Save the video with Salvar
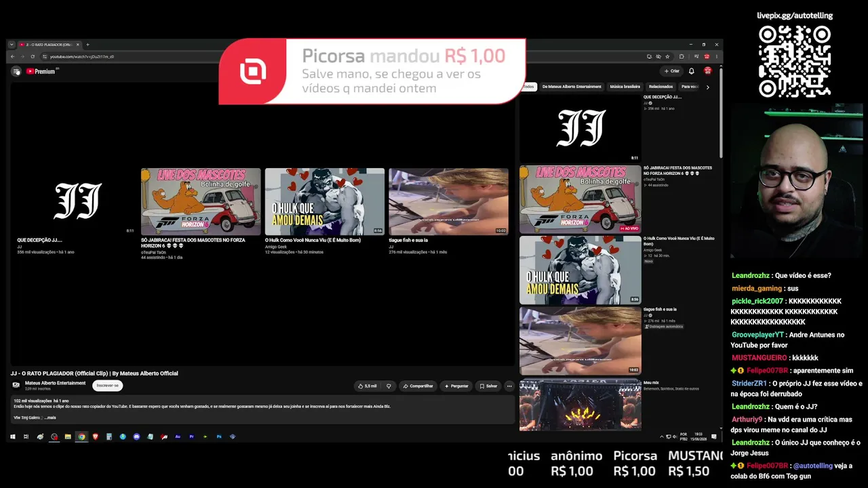 tap(488, 386)
